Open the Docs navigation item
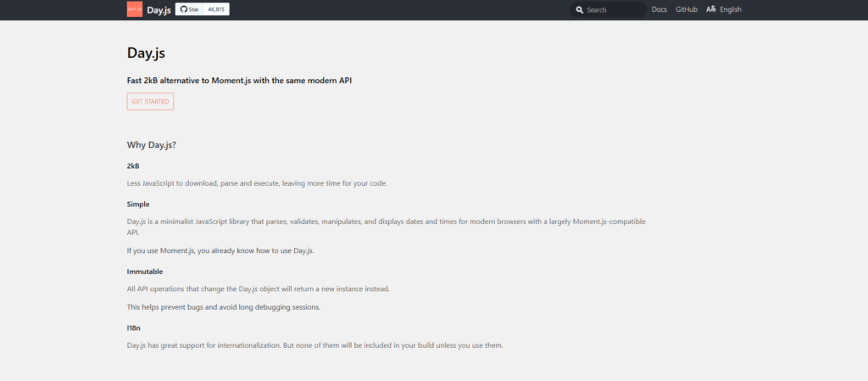This screenshot has height=381, width=868. click(x=659, y=9)
